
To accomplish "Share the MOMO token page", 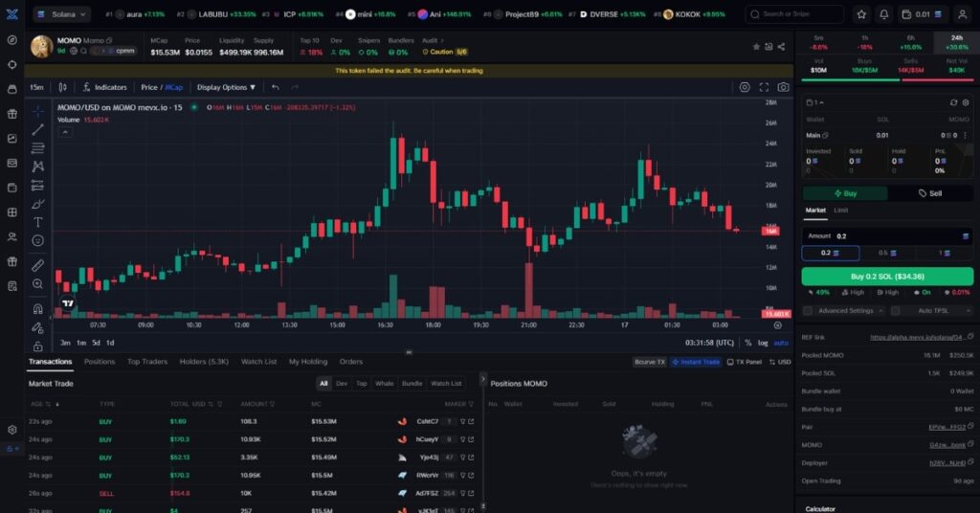I will coord(781,47).
